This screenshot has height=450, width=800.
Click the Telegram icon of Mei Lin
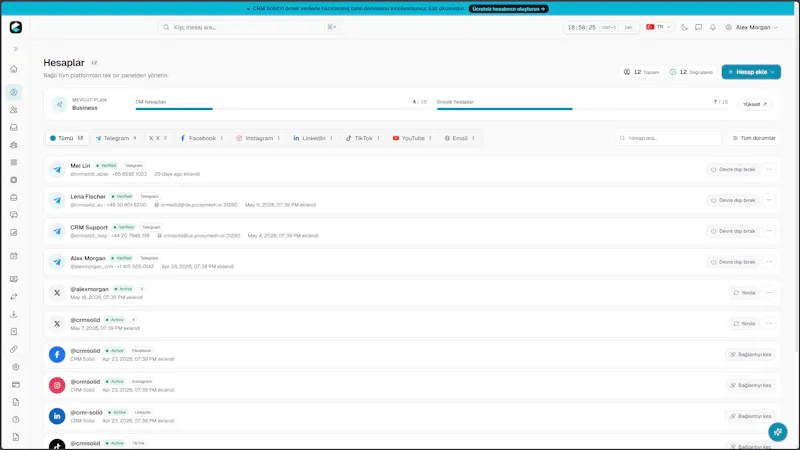coord(57,169)
